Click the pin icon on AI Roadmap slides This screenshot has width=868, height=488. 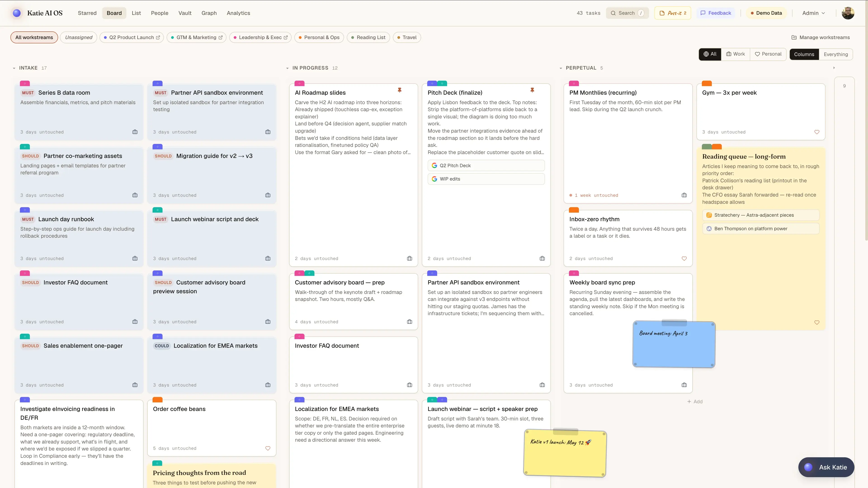(x=400, y=90)
